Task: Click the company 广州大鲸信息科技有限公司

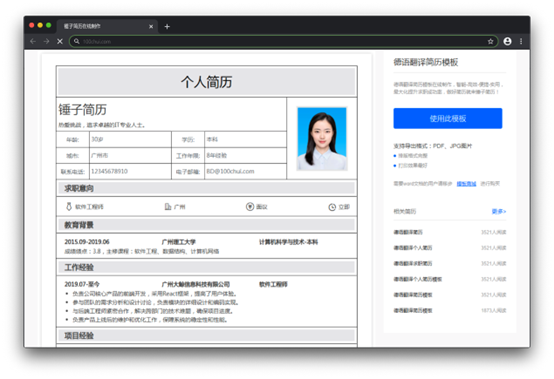Action: pyautogui.click(x=196, y=284)
